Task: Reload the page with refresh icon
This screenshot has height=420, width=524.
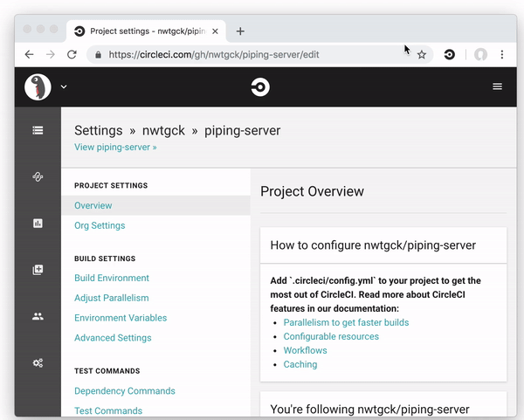Action: click(x=72, y=54)
